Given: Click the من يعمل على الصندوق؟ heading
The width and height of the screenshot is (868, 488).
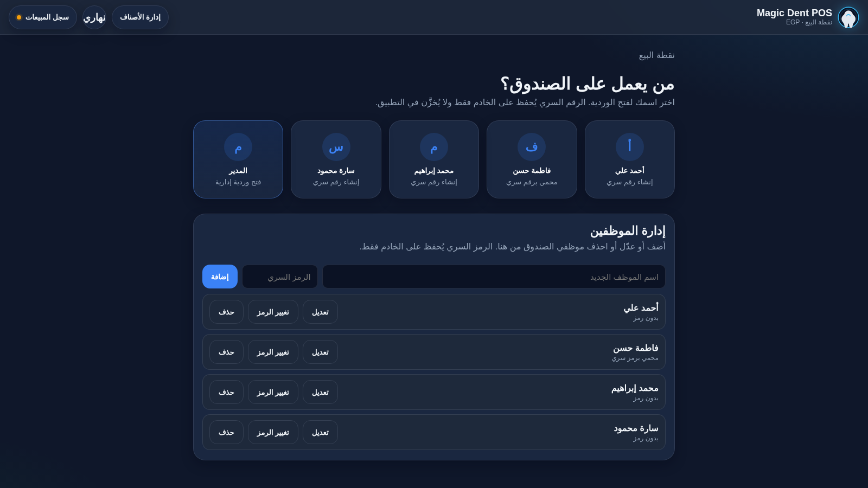Looking at the screenshot, I should (588, 84).
